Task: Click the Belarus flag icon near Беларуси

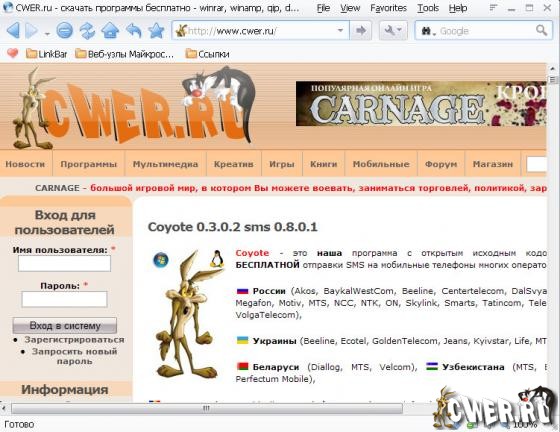Action: click(242, 366)
